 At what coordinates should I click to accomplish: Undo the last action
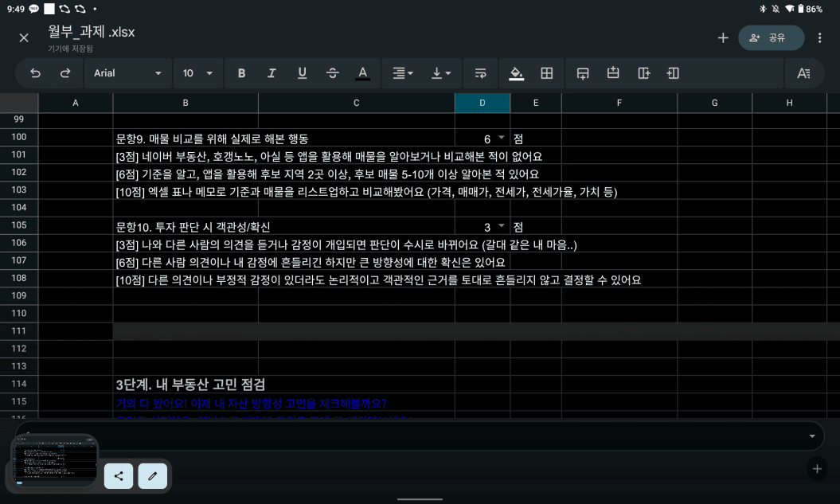pyautogui.click(x=35, y=73)
